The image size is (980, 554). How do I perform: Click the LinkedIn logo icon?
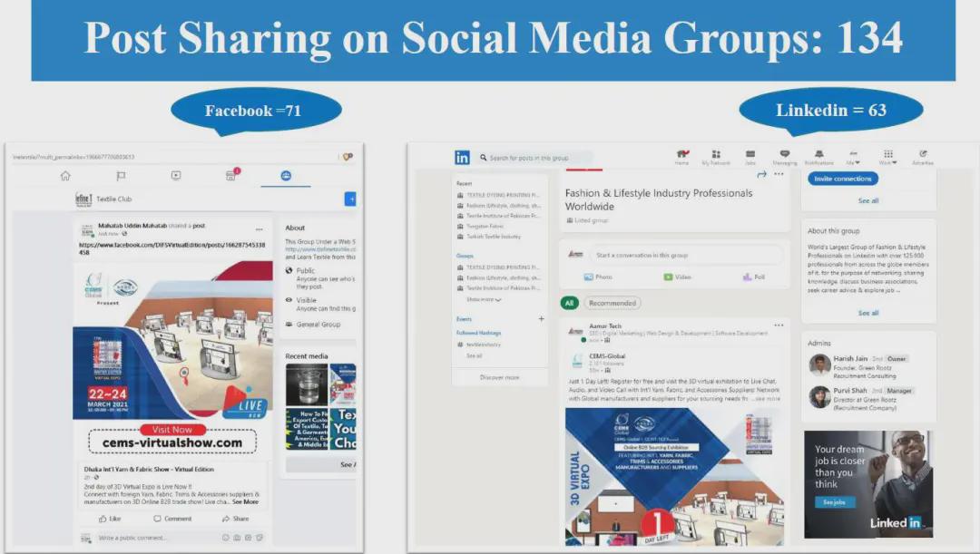[x=462, y=158]
